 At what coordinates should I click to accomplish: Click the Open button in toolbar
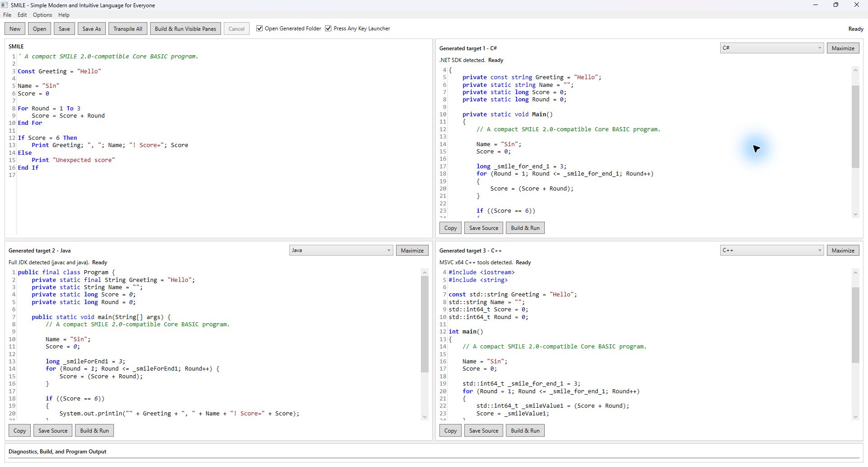click(39, 29)
